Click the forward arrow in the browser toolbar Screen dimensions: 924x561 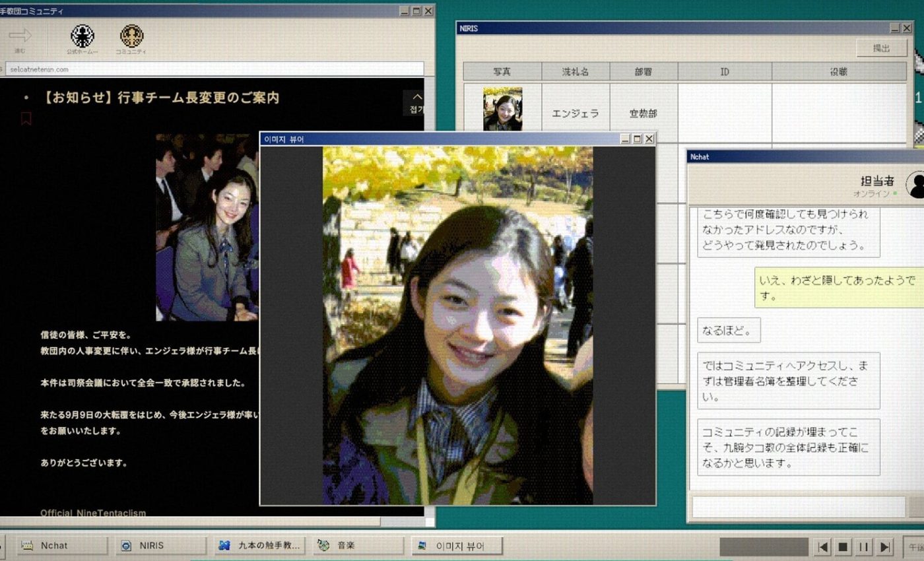[x=20, y=36]
